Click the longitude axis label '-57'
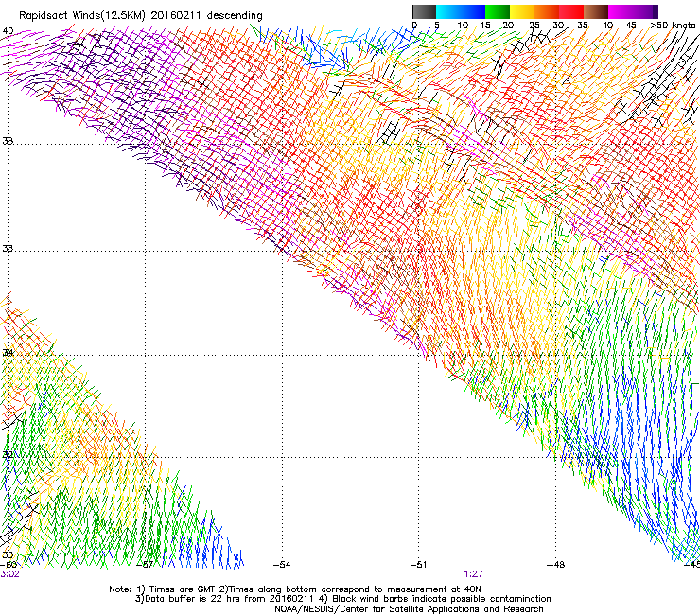Viewport: 700px width, 615px height. point(145,565)
